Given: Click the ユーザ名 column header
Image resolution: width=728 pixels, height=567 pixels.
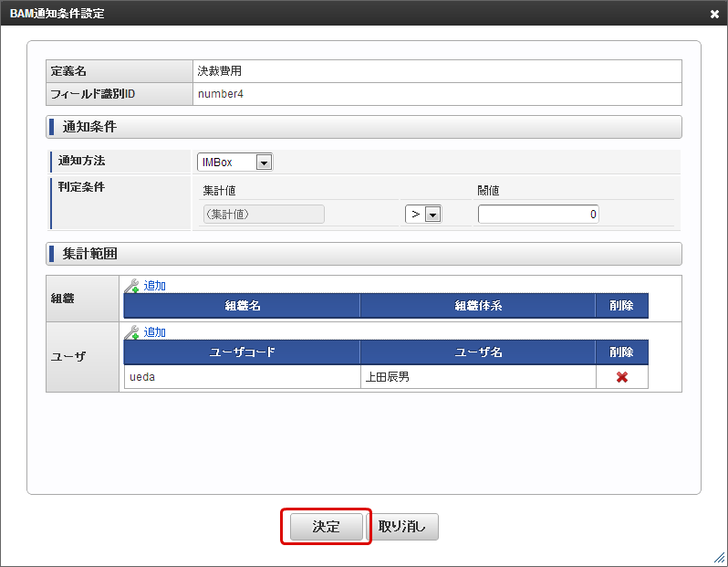Looking at the screenshot, I should (x=478, y=352).
